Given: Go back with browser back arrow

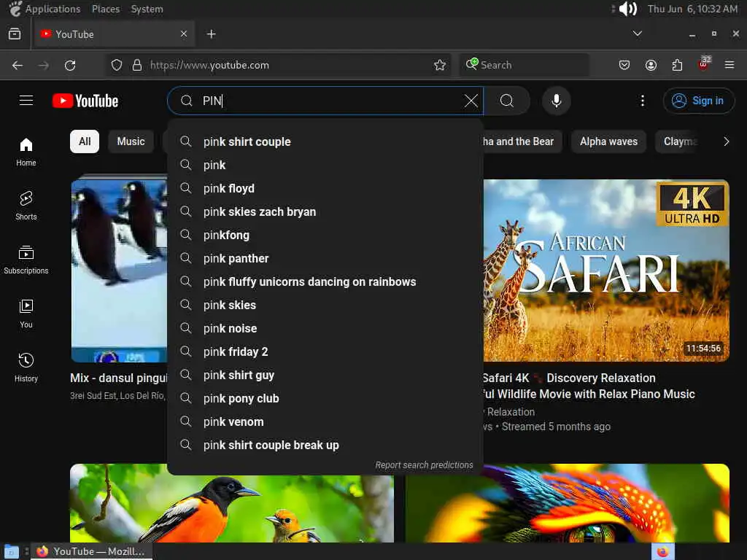Looking at the screenshot, I should tap(18, 65).
